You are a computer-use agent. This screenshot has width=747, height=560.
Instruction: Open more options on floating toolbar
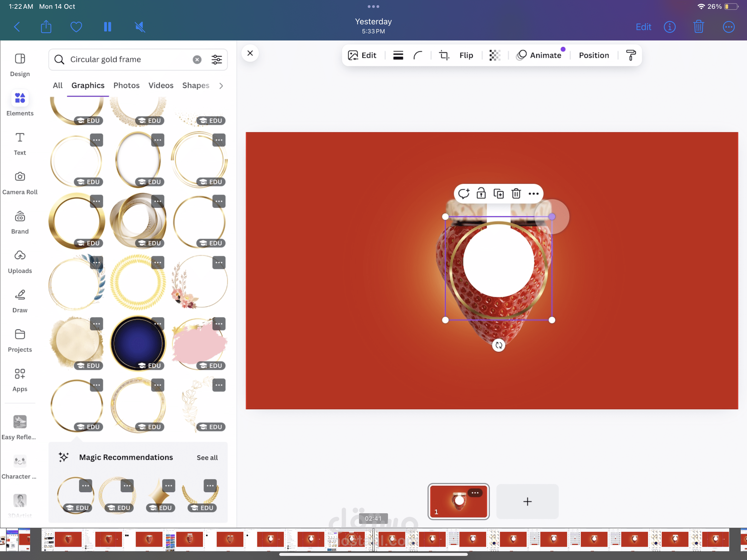[533, 194]
